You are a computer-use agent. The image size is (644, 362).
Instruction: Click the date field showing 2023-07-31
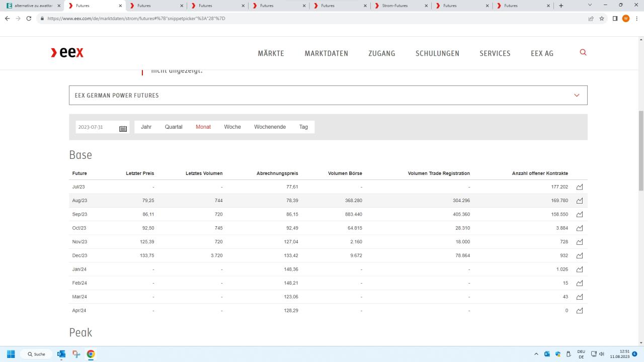[97, 127]
